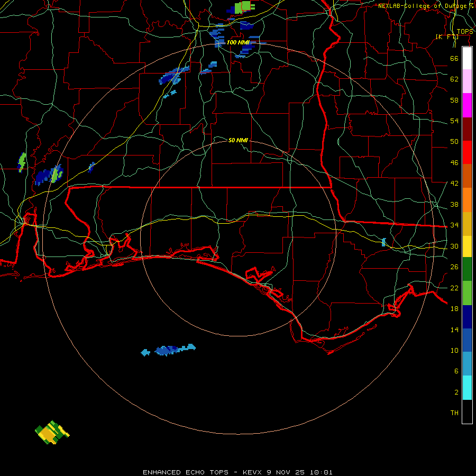The height and width of the screenshot is (476, 476).
Task: Click the bright red legend swatch
Action: (x=467, y=152)
